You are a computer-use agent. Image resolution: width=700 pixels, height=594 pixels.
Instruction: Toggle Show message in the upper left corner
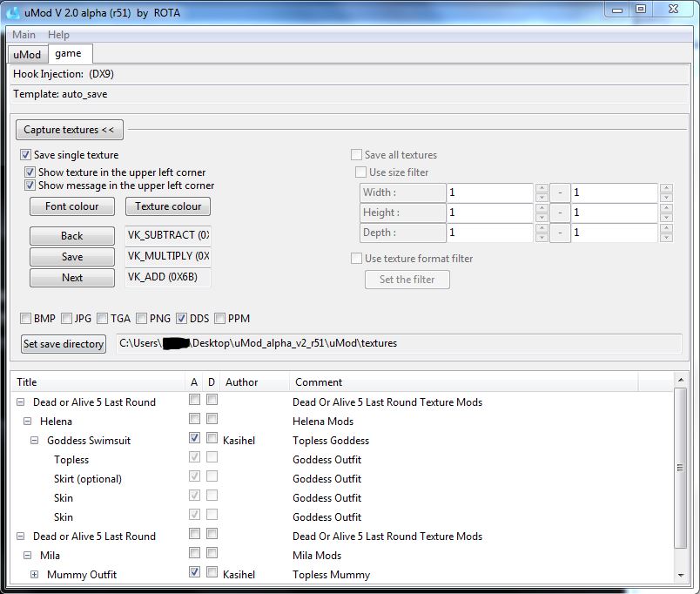pyautogui.click(x=30, y=186)
